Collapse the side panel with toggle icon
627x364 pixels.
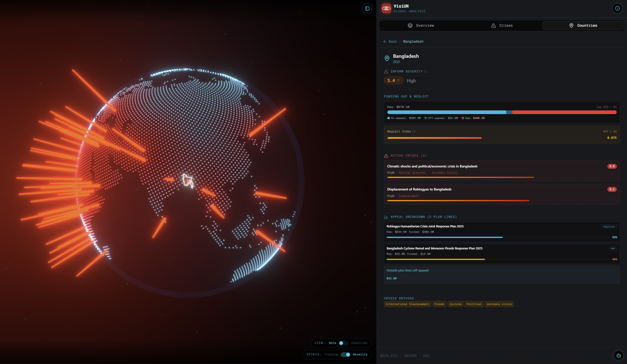point(367,9)
